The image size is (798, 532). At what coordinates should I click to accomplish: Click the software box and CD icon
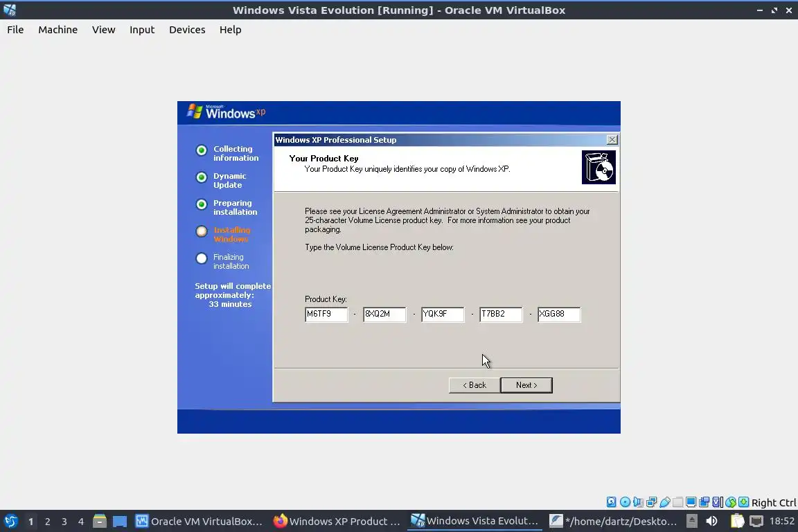click(598, 167)
